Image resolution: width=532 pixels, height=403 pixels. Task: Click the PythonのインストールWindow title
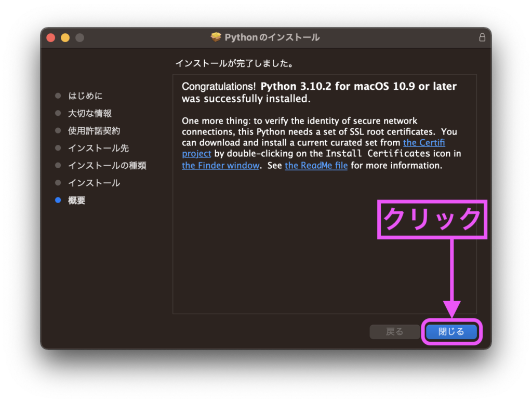(x=272, y=37)
